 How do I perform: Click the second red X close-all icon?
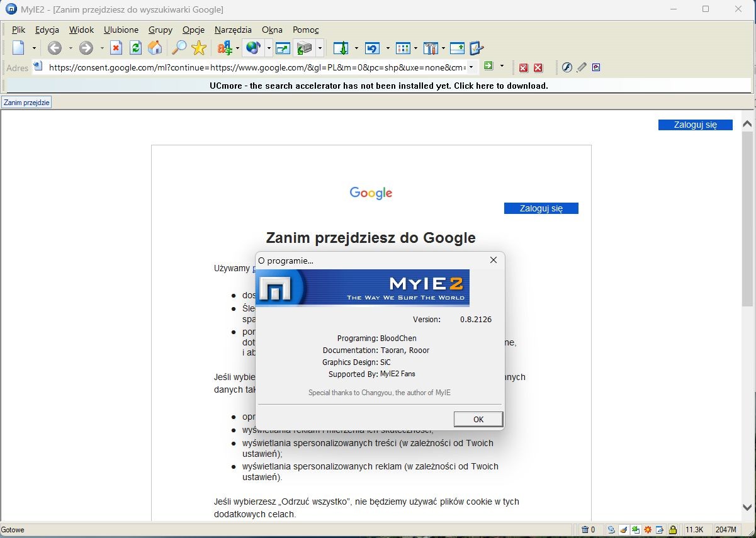[538, 67]
